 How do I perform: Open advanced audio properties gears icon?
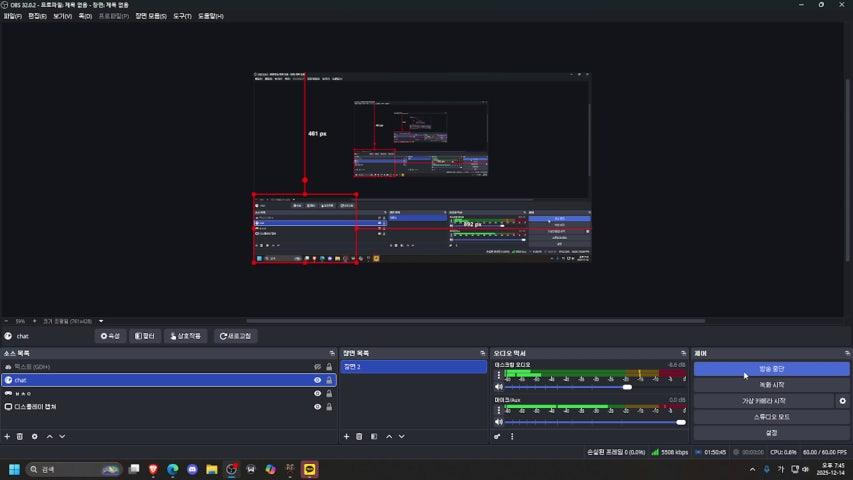click(x=497, y=436)
